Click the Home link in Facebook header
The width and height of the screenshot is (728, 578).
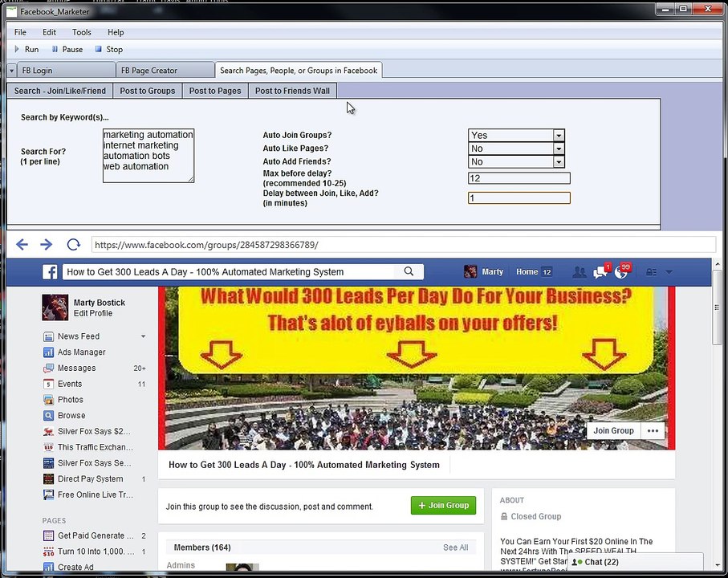(527, 271)
